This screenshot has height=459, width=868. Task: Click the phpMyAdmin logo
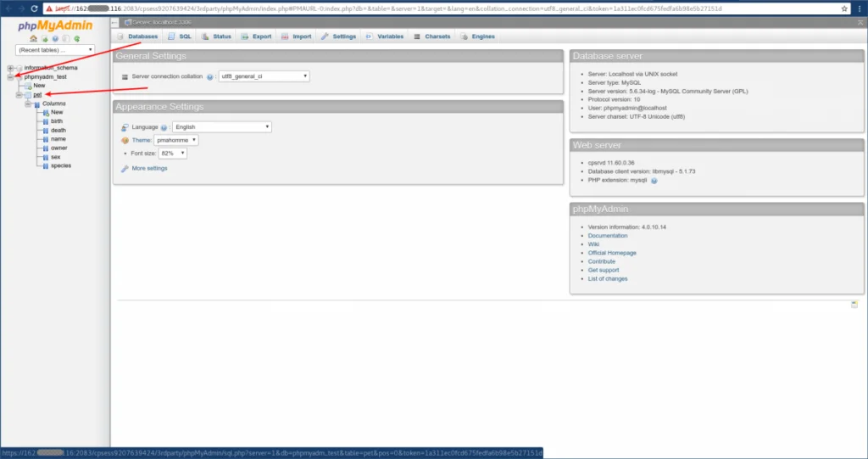click(55, 25)
